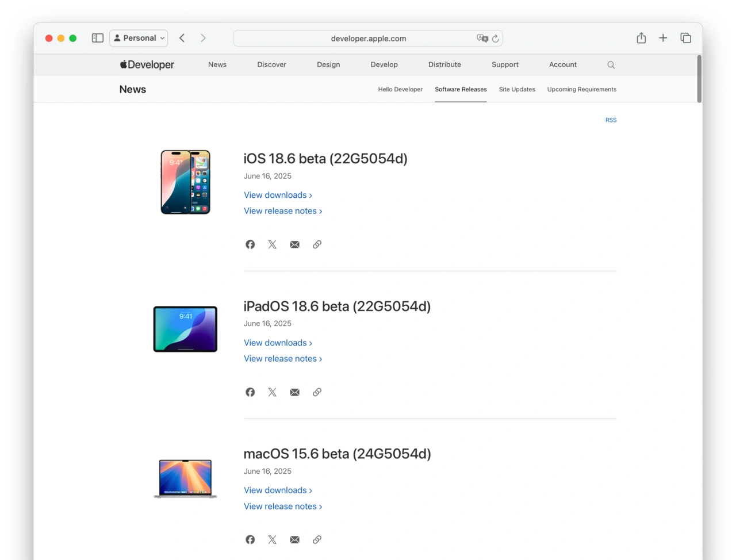This screenshot has width=736, height=560.
Task: Switch to Site Updates tab
Action: pos(516,90)
